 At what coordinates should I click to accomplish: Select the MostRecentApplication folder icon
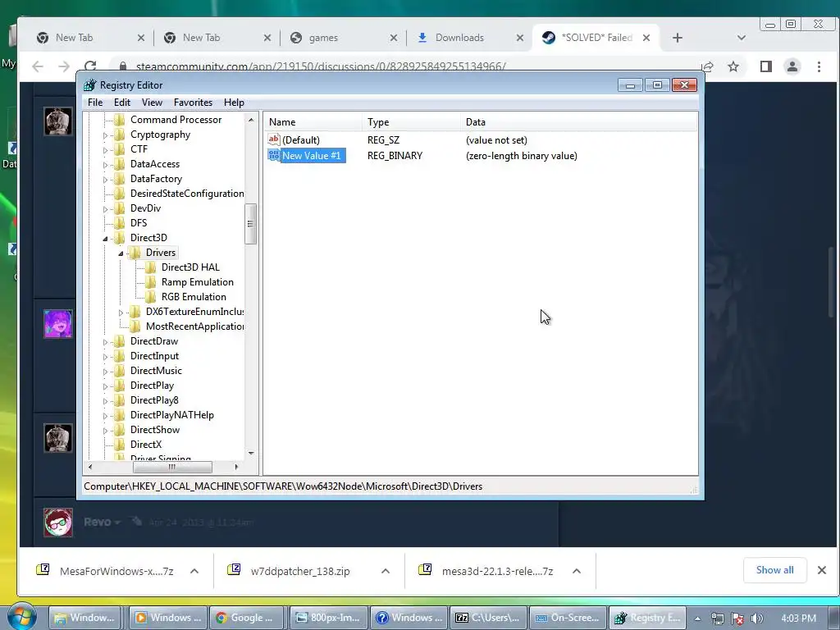(135, 326)
